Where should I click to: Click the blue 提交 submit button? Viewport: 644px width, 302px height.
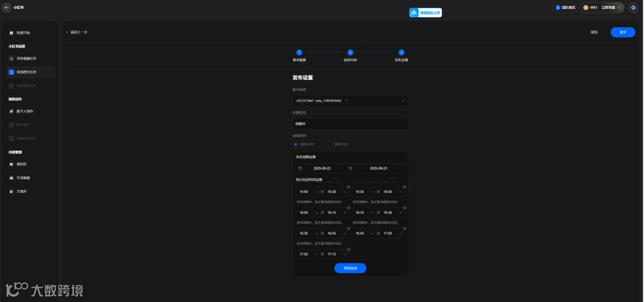pos(623,32)
